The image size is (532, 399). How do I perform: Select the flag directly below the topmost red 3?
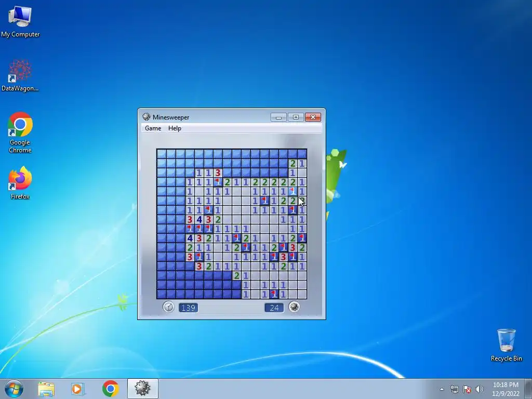[x=218, y=182]
